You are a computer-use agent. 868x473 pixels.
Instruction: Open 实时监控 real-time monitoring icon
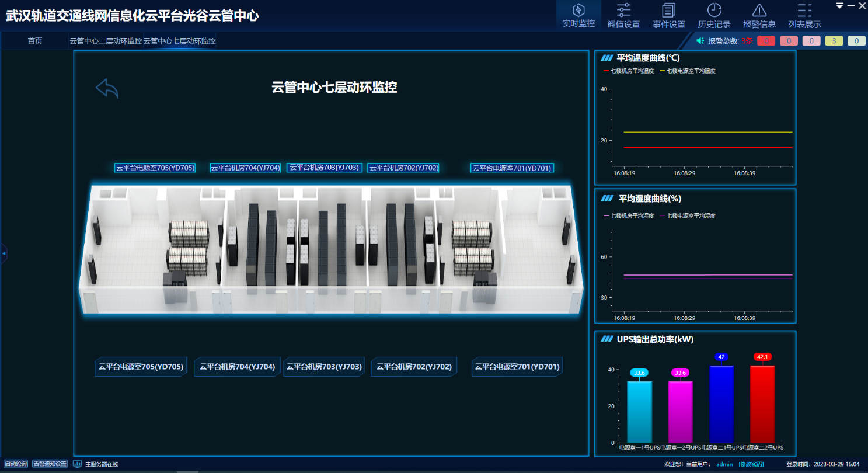[578, 11]
